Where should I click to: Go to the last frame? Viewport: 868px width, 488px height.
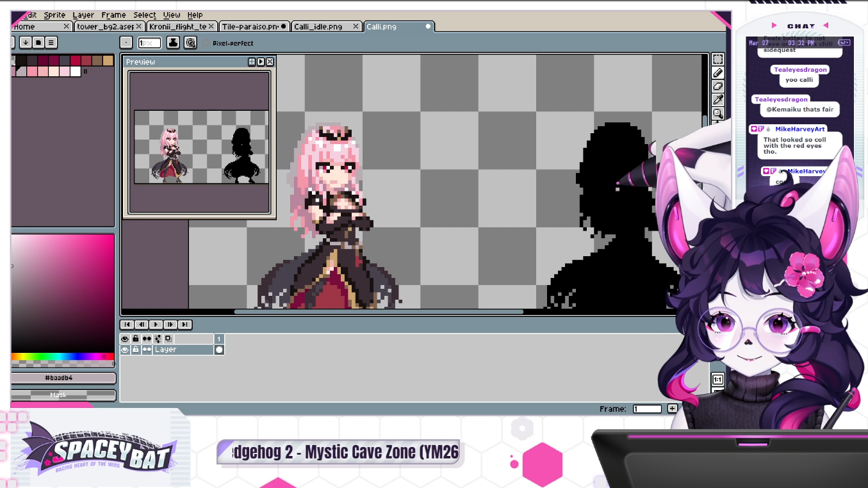184,325
